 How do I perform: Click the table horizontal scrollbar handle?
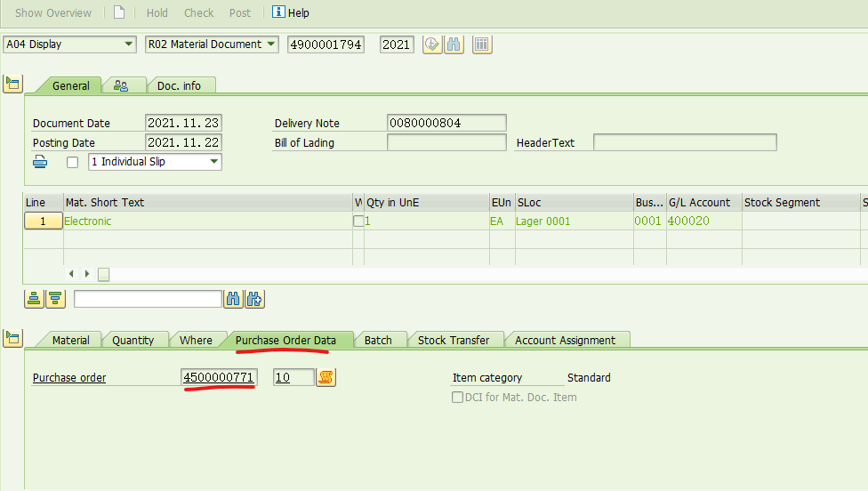point(103,274)
